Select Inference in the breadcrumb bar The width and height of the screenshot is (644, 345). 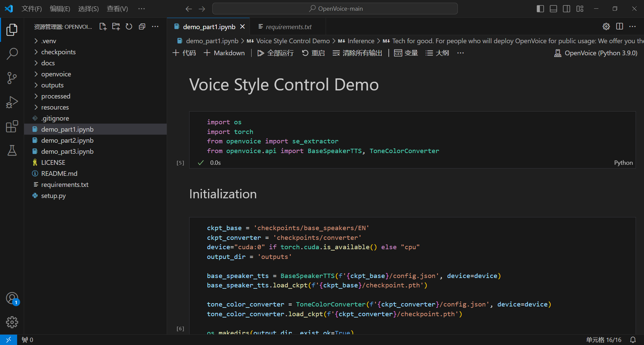(x=361, y=41)
